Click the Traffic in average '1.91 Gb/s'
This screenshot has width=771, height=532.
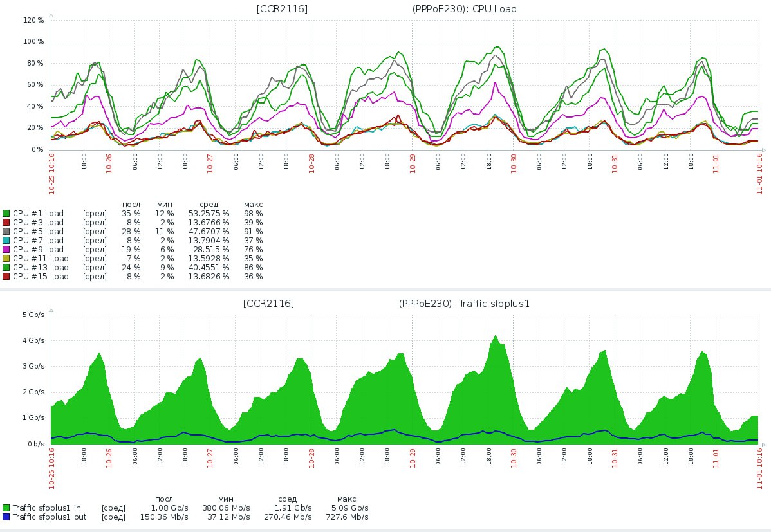(x=293, y=508)
